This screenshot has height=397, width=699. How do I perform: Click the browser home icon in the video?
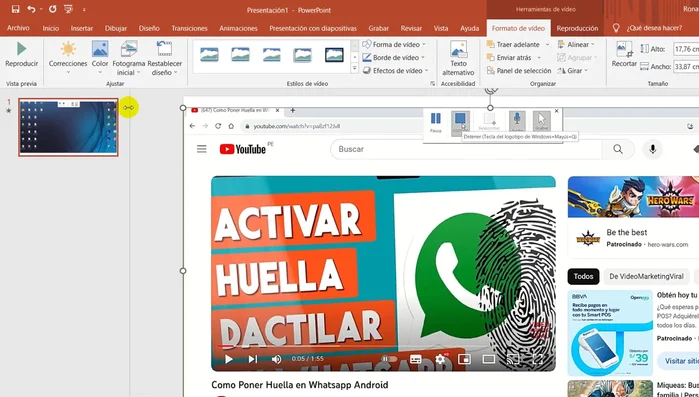[231, 126]
